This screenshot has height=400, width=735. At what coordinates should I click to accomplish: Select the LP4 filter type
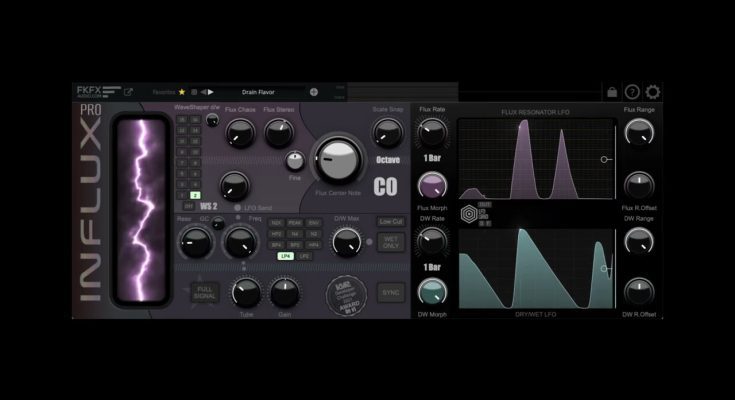[286, 256]
